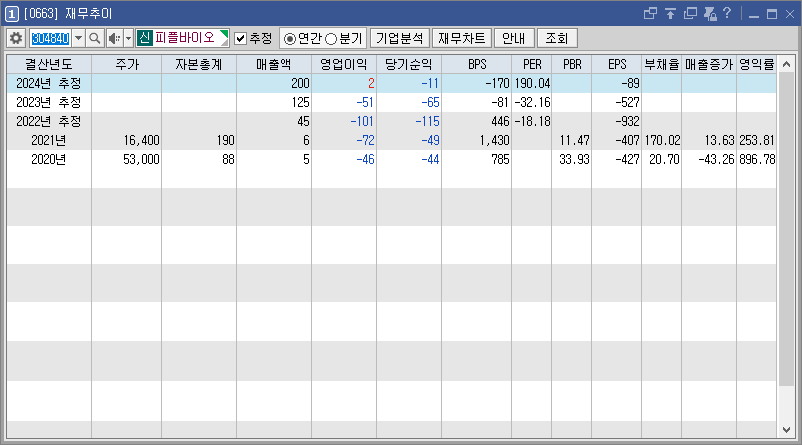Click the stock code input field 304840
The width and height of the screenshot is (802, 445).
click(x=50, y=38)
